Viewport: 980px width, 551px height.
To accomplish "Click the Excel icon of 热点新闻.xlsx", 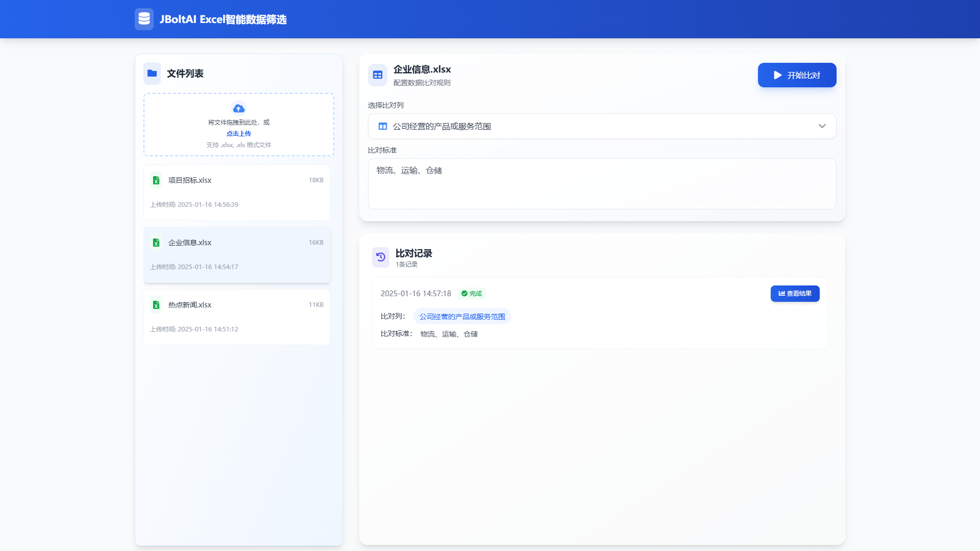I will pyautogui.click(x=156, y=305).
